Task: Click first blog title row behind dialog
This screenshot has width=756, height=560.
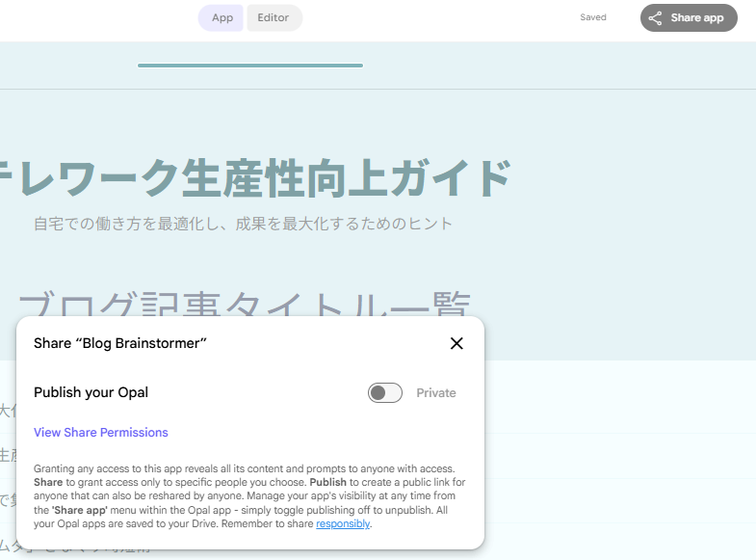Action: click(x=8, y=411)
